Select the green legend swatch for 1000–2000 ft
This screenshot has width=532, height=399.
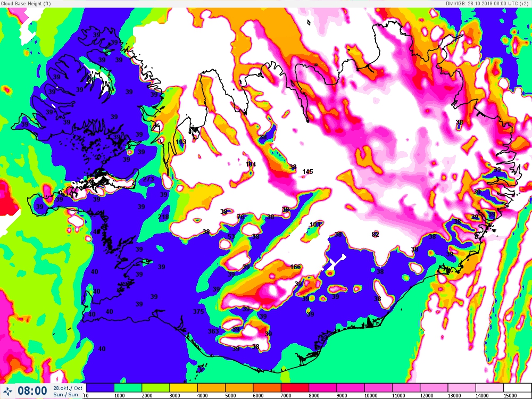pos(128,388)
